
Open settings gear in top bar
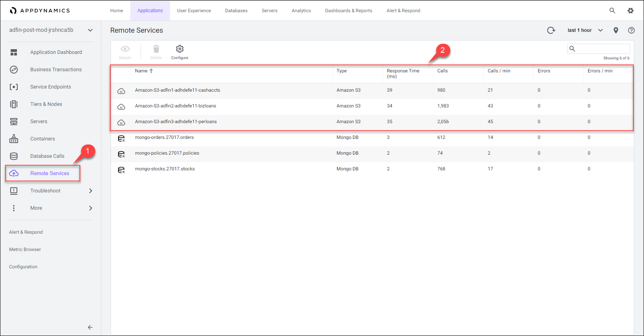(x=630, y=11)
